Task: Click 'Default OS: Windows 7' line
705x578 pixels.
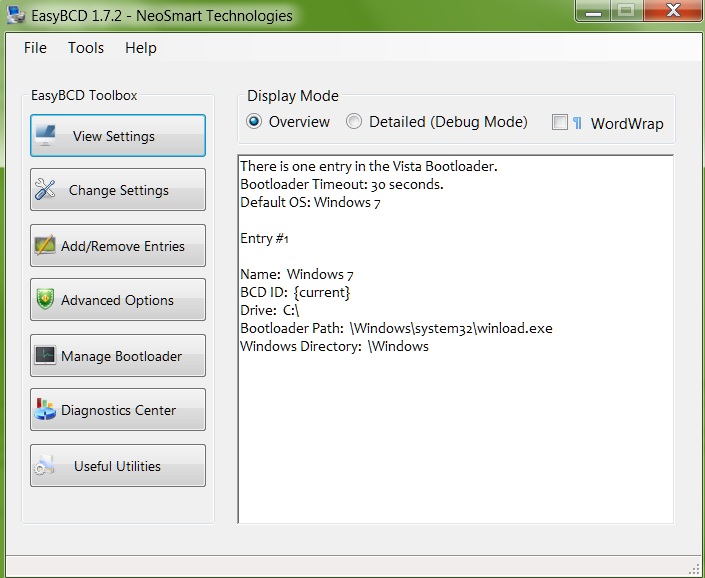Action: point(310,202)
